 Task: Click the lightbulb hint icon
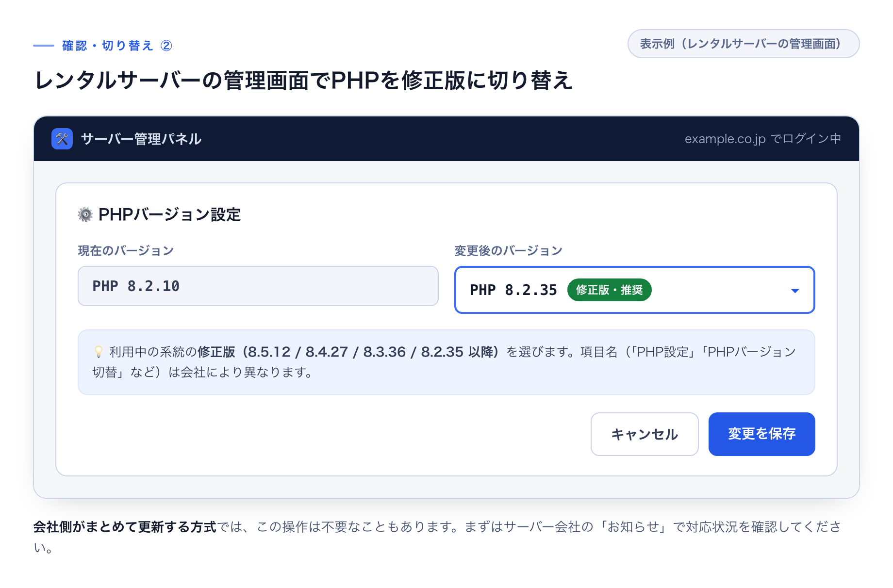[x=99, y=352]
